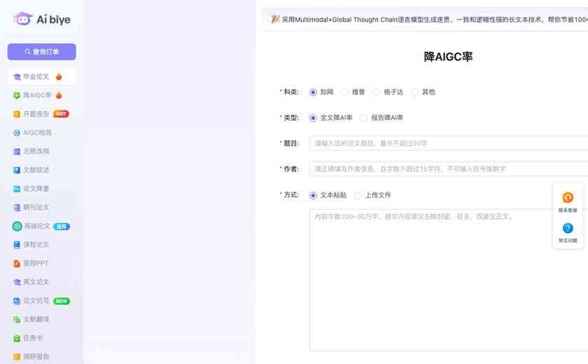Image resolution: width=588 pixels, height=364 pixels.
Task: Select the 论文仿写 sidebar item
Action: pos(41,300)
